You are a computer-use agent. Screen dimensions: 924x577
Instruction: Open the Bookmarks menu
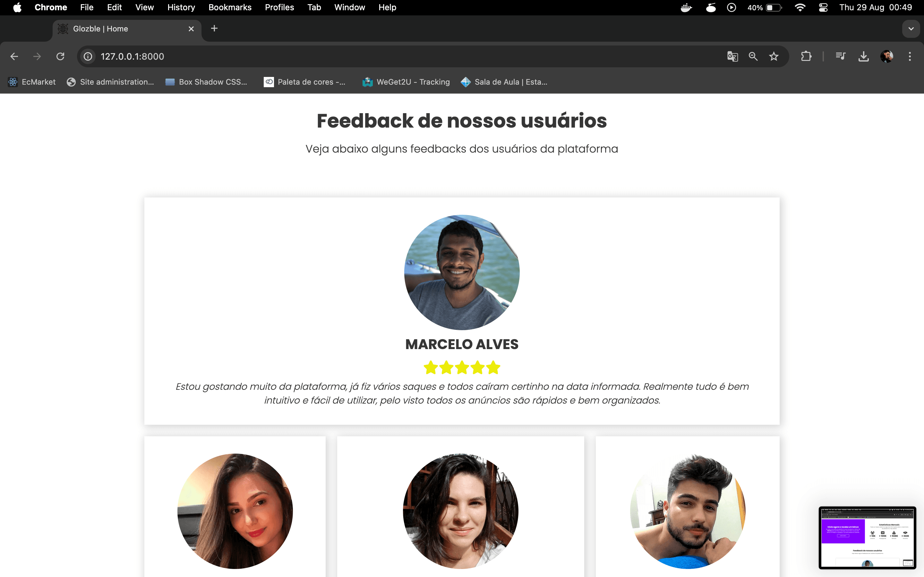coord(230,8)
